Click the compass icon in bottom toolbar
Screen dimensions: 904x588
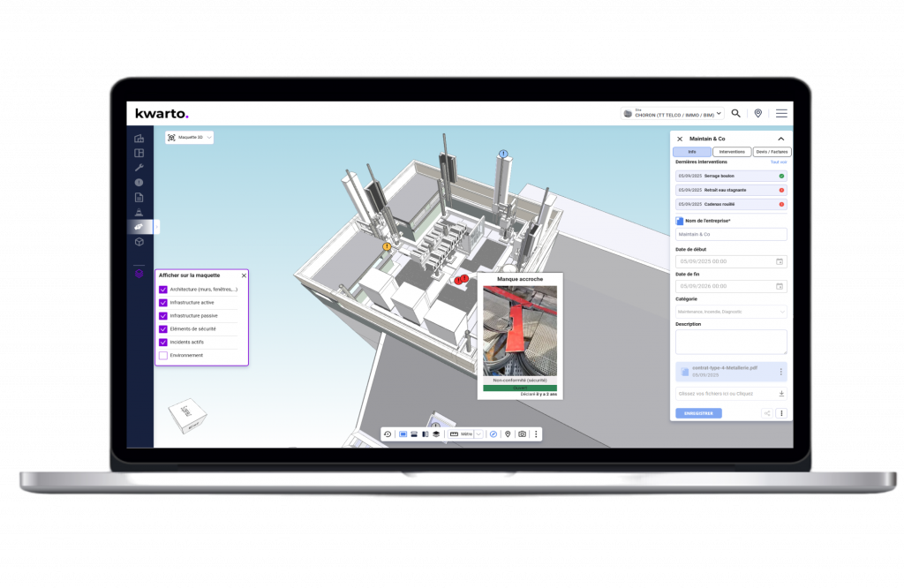pyautogui.click(x=493, y=434)
